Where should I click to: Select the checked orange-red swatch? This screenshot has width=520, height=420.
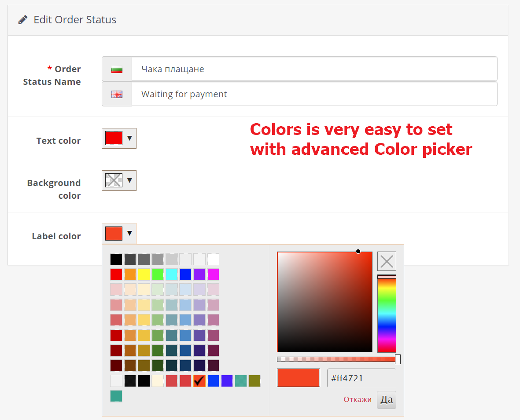click(x=199, y=381)
